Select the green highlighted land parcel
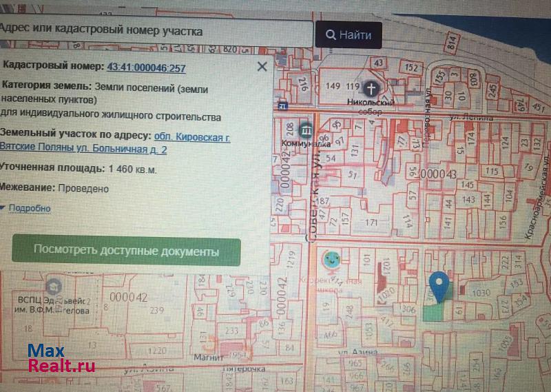This screenshot has width=551, height=392. tap(434, 311)
